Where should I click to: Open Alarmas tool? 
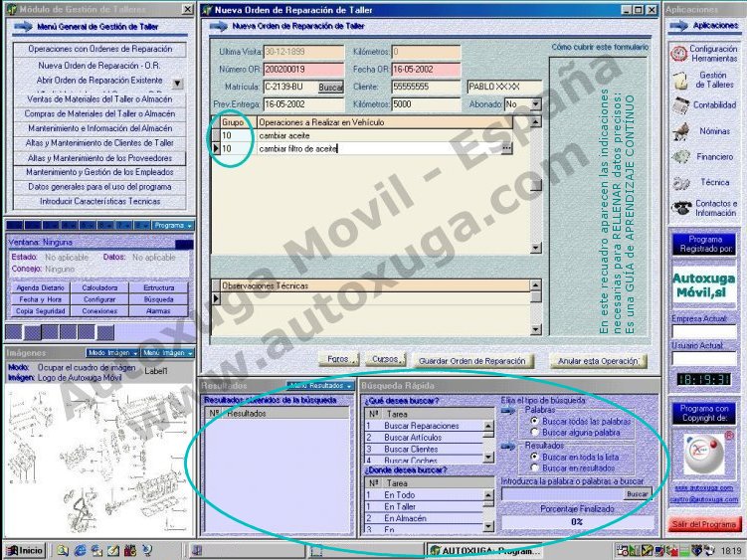tap(158, 310)
